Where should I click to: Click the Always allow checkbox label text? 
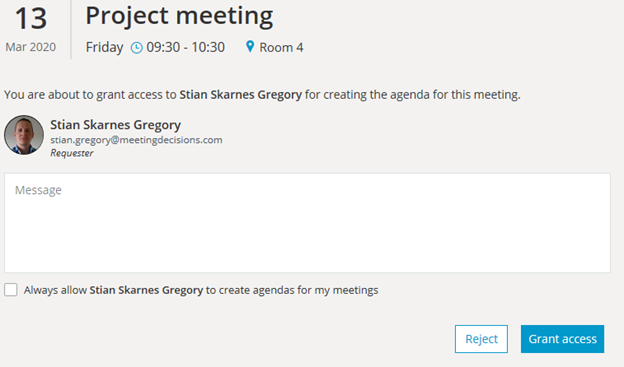point(201,290)
